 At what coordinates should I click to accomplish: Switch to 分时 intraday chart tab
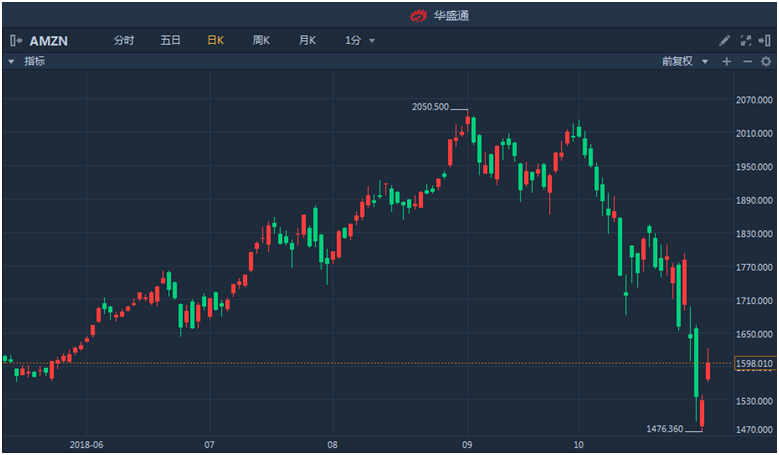124,41
